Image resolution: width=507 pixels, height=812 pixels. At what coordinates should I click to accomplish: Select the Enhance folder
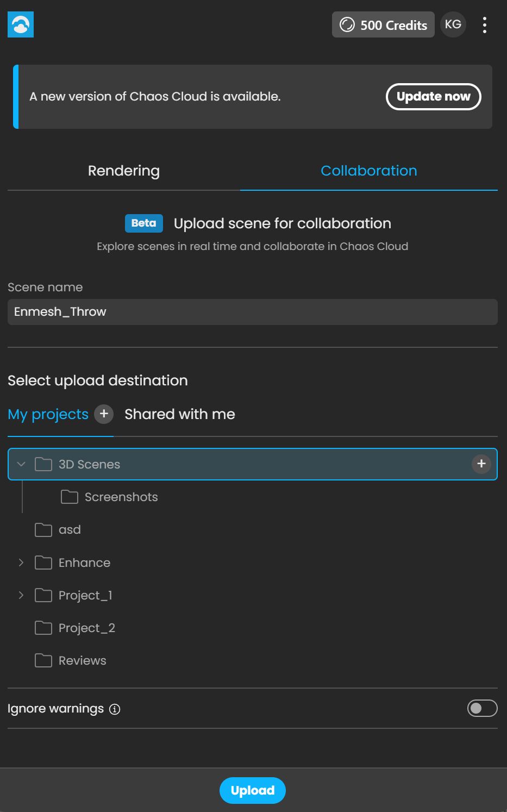click(x=84, y=563)
